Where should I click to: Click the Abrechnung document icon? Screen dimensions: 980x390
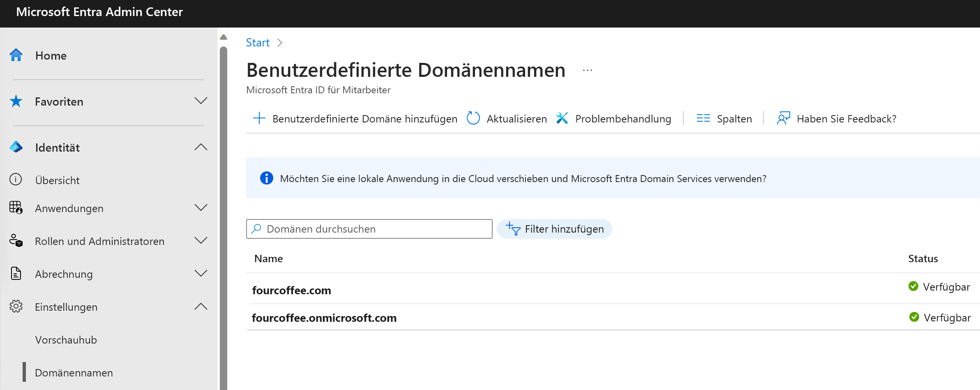[16, 273]
